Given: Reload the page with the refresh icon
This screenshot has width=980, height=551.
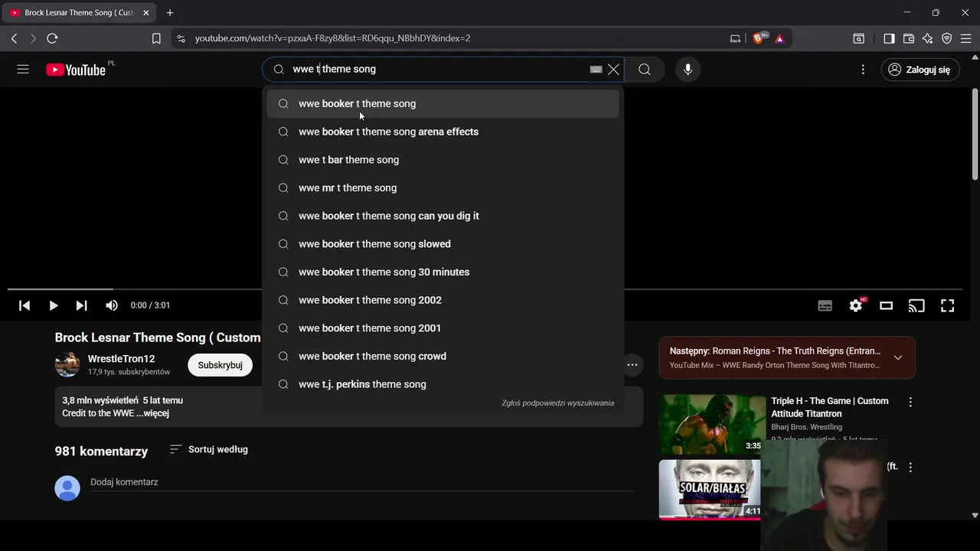Looking at the screenshot, I should tap(52, 38).
